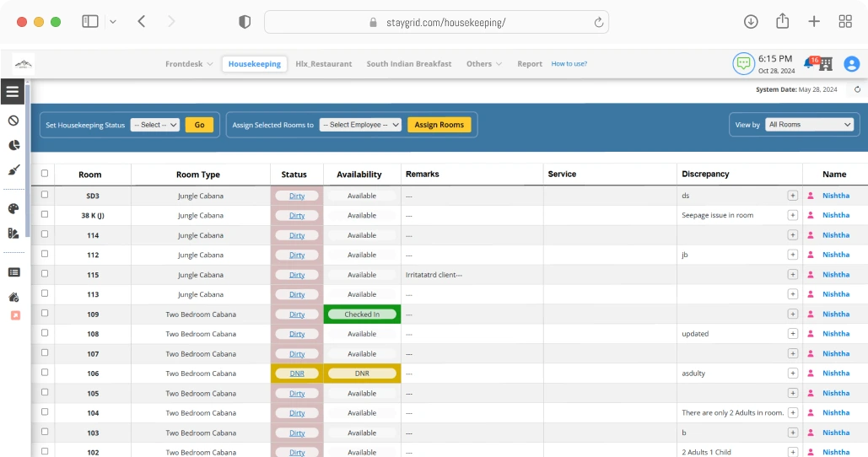
Task: Click plus icon in room 38 K (J) row
Action: (x=793, y=215)
